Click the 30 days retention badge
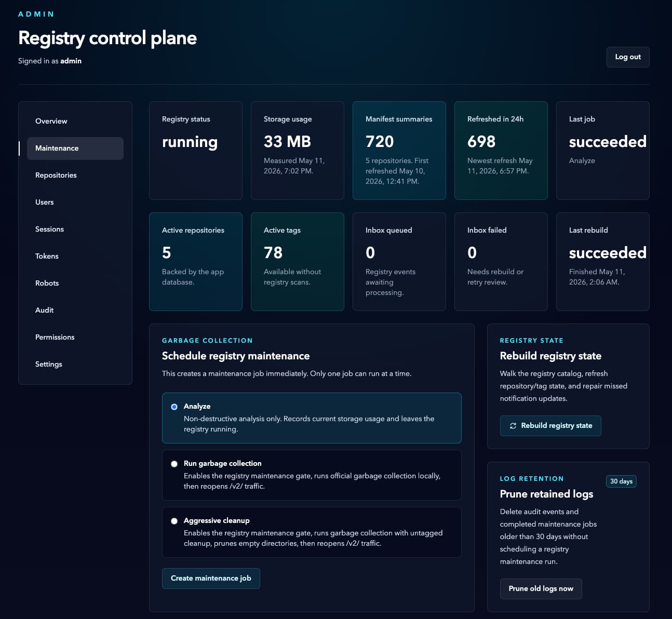The width and height of the screenshot is (672, 619). coord(621,481)
